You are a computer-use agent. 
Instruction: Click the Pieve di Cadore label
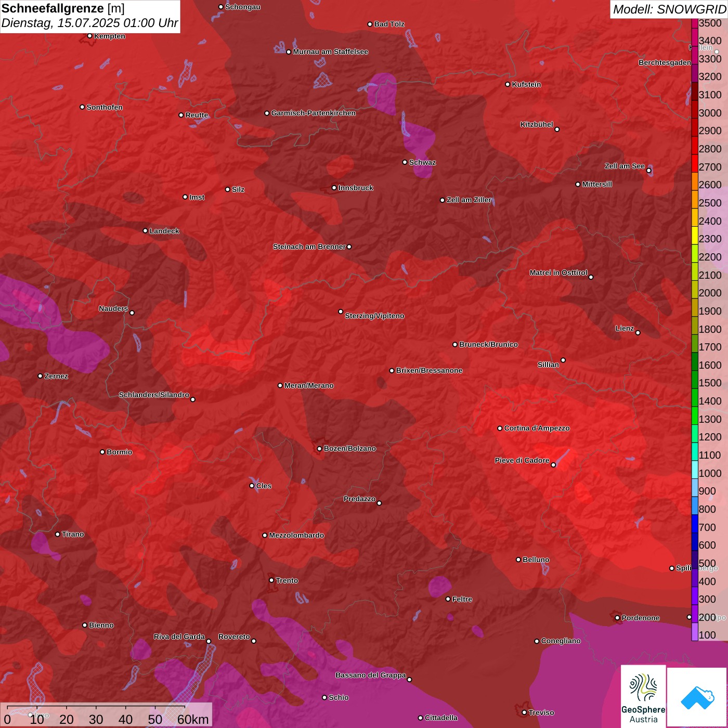coord(522,460)
